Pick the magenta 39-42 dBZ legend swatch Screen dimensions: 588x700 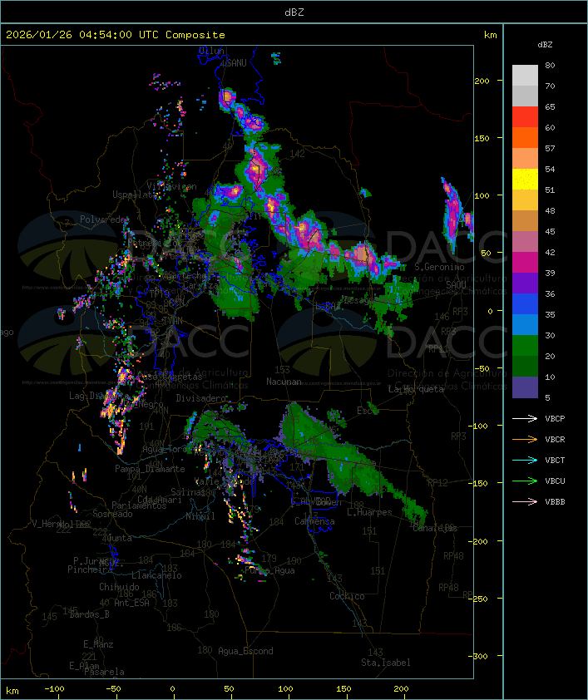pyautogui.click(x=525, y=263)
